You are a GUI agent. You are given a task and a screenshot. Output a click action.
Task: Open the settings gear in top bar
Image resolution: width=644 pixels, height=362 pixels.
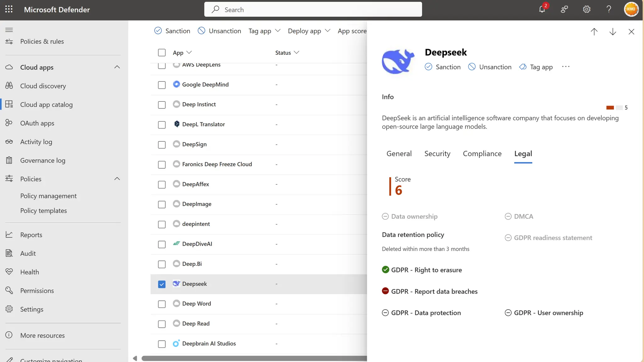click(x=586, y=9)
